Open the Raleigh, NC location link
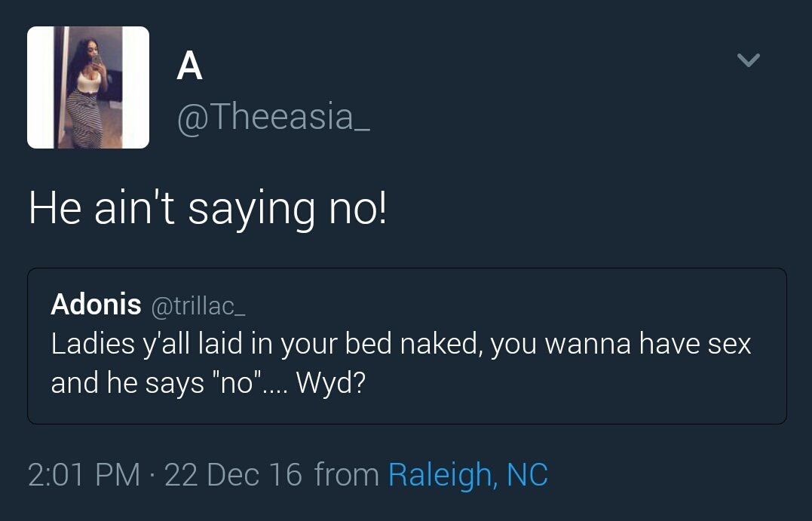The width and height of the screenshot is (812, 521). (x=467, y=475)
